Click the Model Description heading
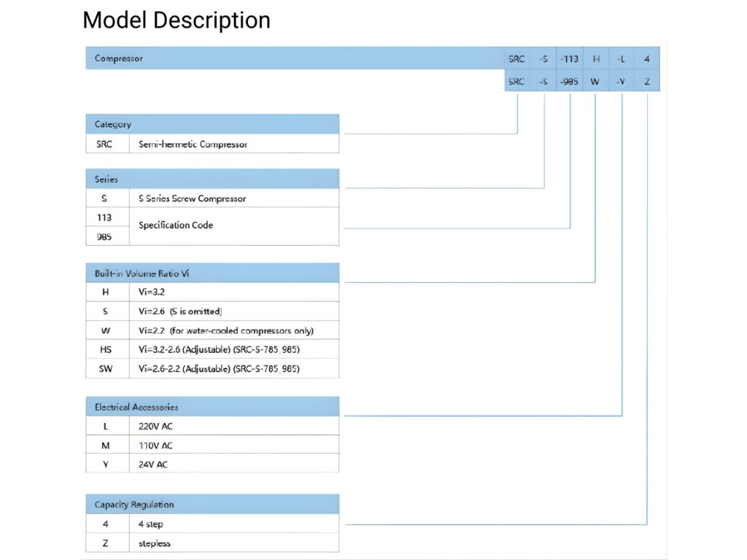747x560 pixels. coord(177,20)
